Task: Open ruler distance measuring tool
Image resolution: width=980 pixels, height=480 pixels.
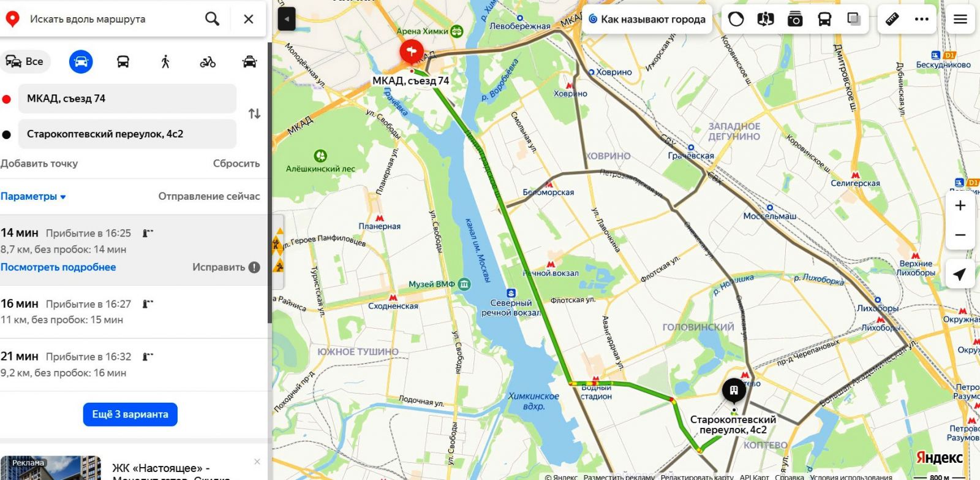Action: pyautogui.click(x=892, y=20)
